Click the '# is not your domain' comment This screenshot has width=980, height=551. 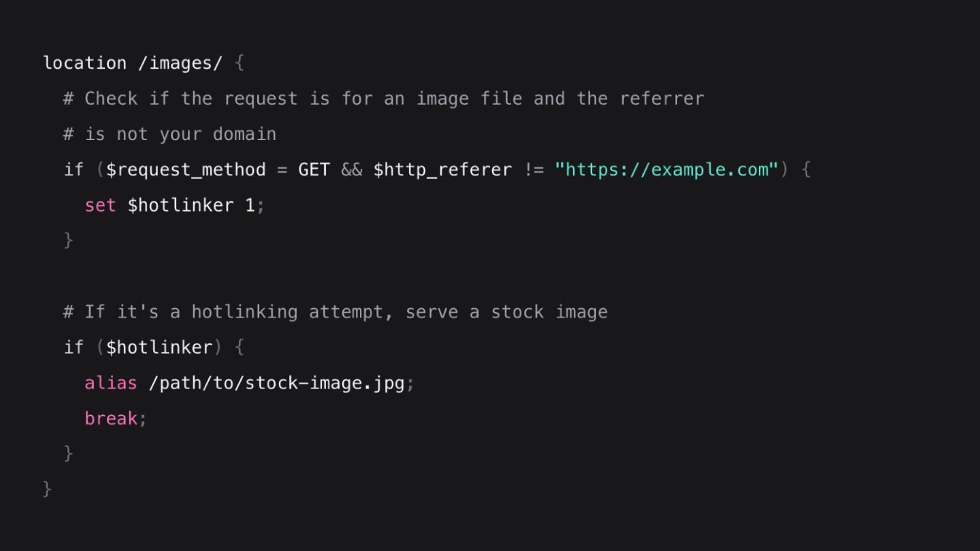tap(169, 134)
